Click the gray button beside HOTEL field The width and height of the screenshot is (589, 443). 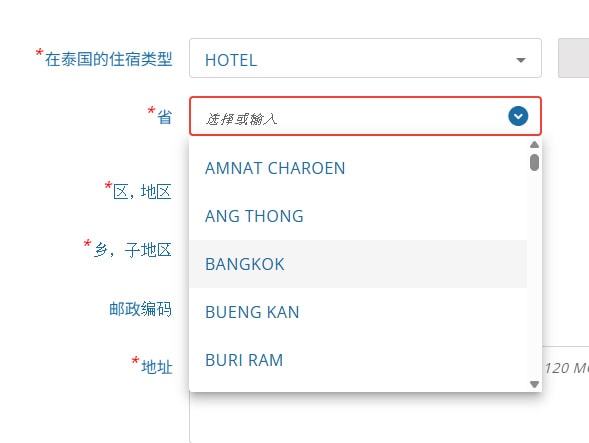click(574, 58)
